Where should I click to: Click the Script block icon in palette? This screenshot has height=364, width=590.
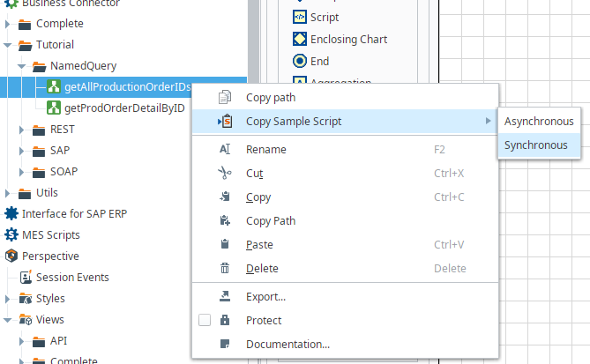(299, 17)
